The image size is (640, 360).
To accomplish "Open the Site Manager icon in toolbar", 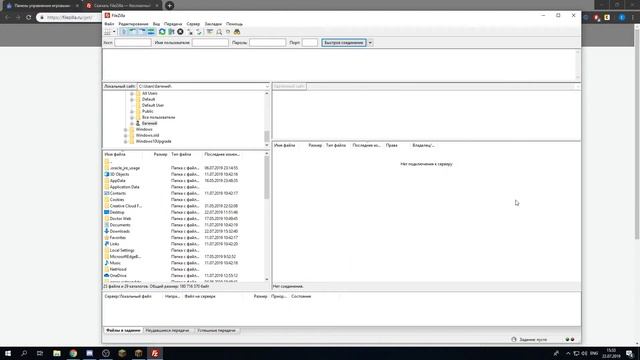I will point(108,32).
